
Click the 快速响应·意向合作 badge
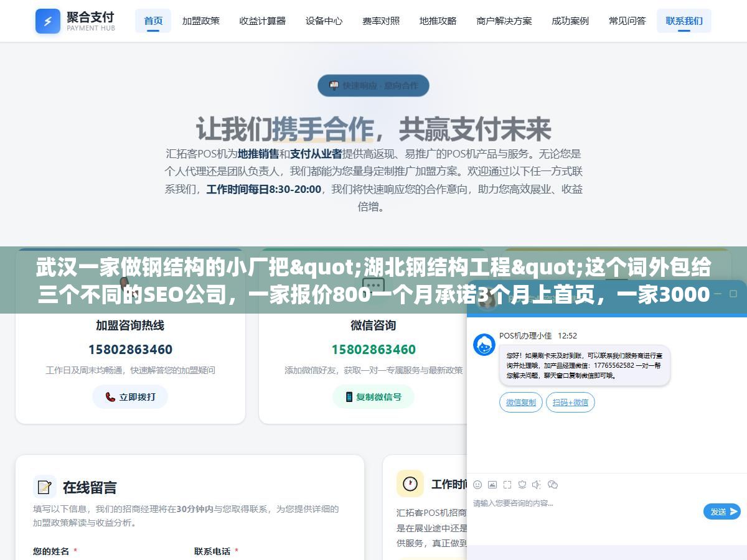[374, 86]
